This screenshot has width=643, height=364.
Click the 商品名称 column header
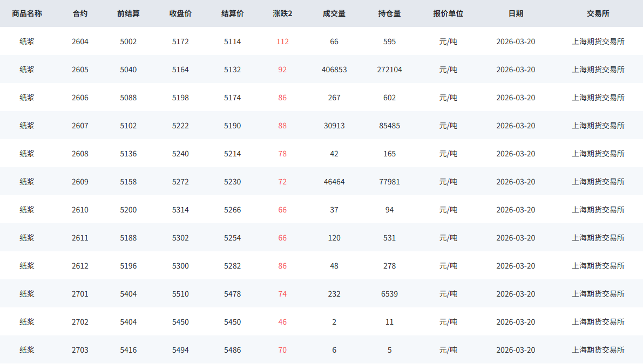[27, 13]
